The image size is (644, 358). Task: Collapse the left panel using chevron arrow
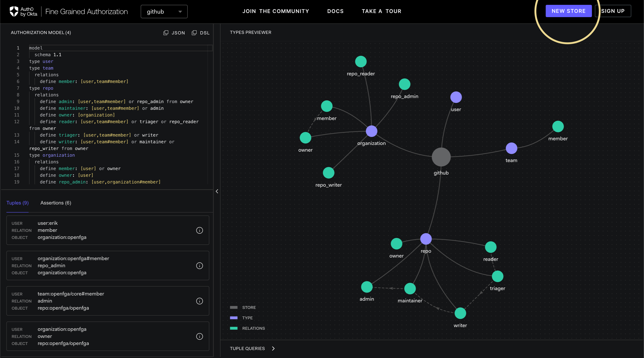click(x=217, y=191)
